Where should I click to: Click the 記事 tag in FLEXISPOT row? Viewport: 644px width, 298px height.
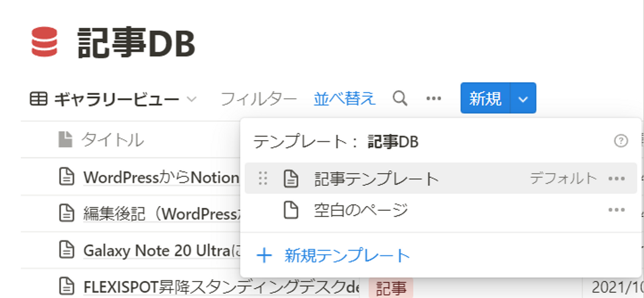(x=390, y=288)
